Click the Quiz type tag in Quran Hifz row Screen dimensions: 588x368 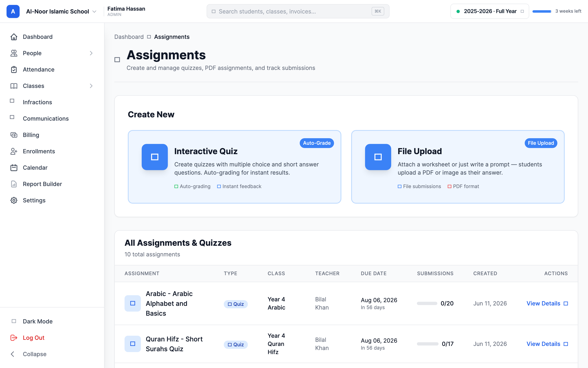tap(235, 344)
